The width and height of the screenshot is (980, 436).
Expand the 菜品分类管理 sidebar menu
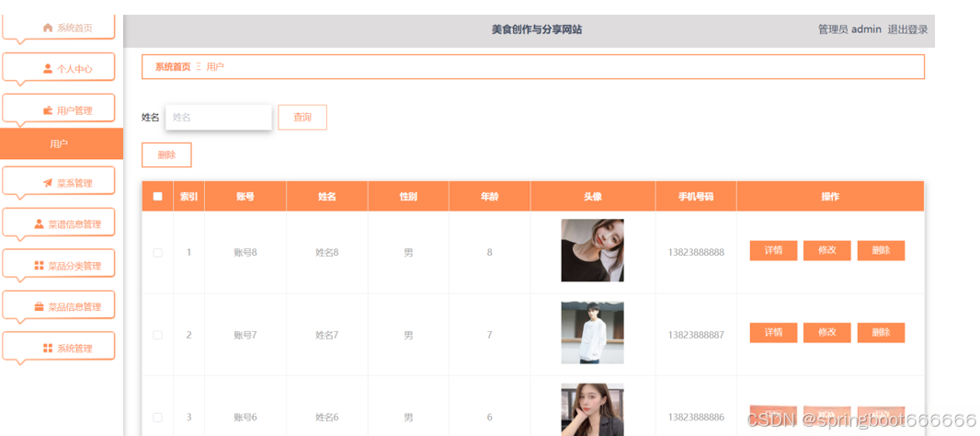(x=59, y=264)
